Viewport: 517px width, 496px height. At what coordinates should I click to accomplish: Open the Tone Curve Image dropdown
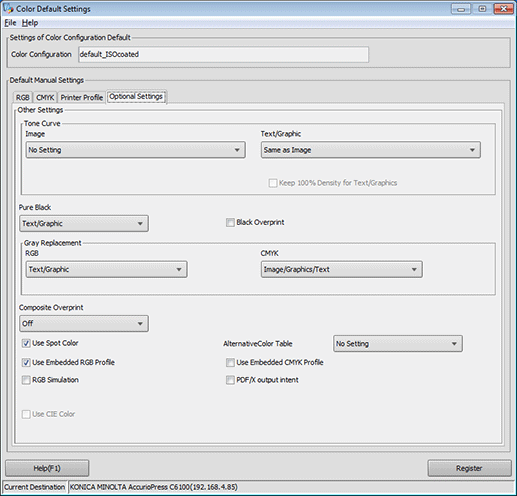[x=136, y=150]
